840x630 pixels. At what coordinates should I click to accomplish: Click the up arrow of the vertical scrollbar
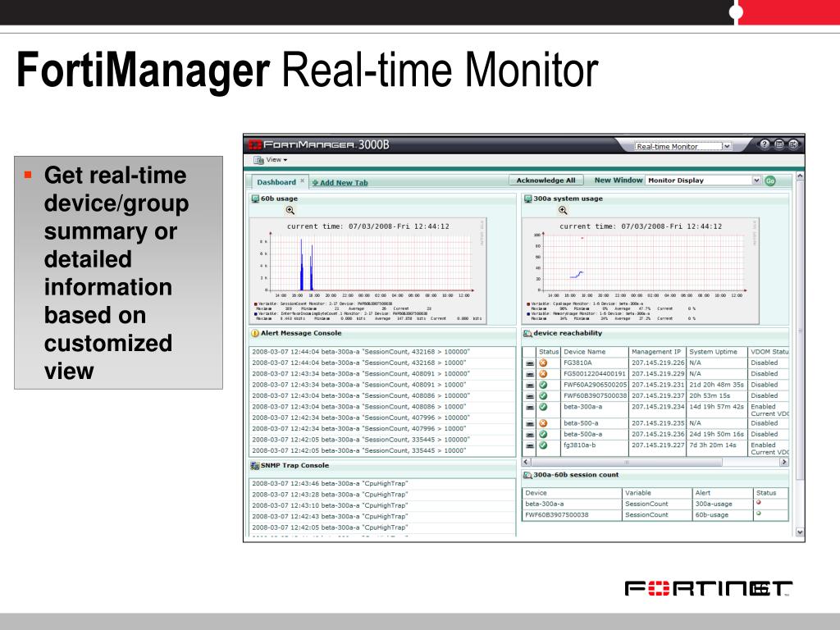click(800, 176)
